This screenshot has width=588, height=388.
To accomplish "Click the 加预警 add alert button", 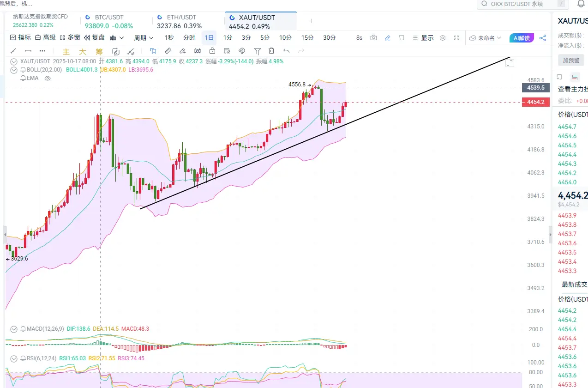I will (x=571, y=61).
